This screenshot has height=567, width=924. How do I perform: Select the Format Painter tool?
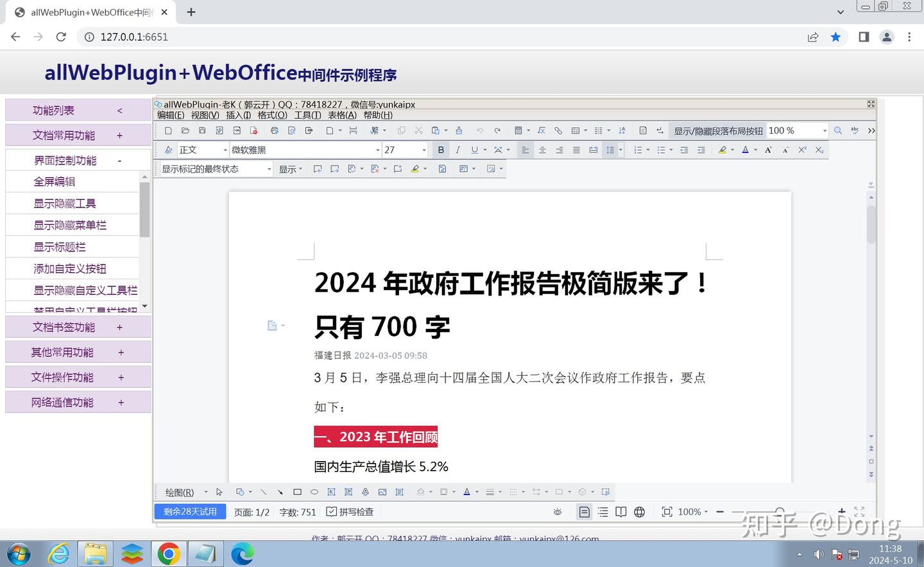(x=459, y=130)
